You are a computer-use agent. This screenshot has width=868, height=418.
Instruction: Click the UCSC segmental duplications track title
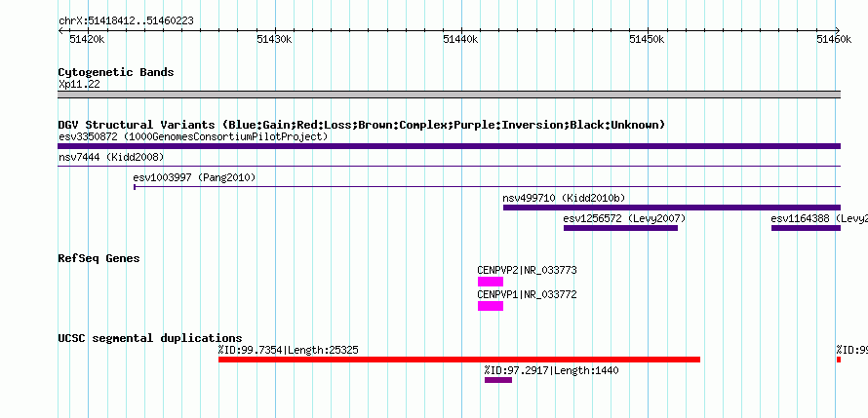point(150,338)
